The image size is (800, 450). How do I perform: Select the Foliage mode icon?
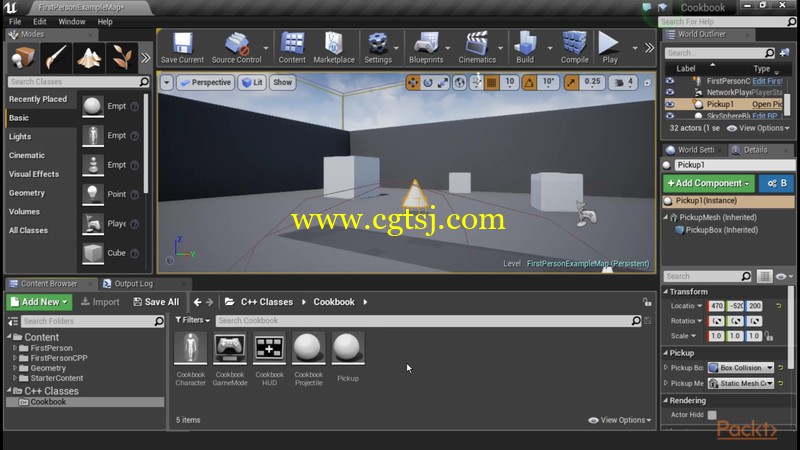pyautogui.click(x=122, y=58)
